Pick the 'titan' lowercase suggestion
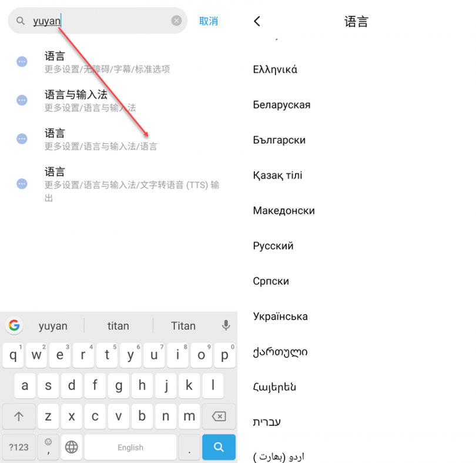 tap(118, 326)
